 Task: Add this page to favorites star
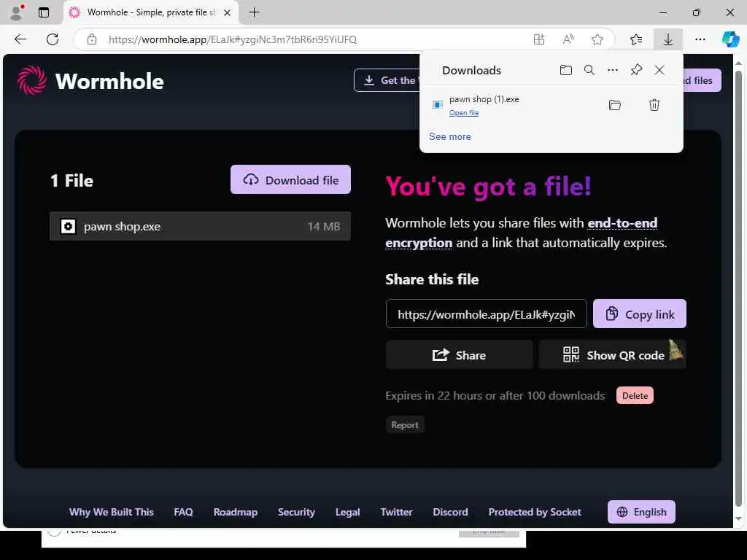point(597,39)
